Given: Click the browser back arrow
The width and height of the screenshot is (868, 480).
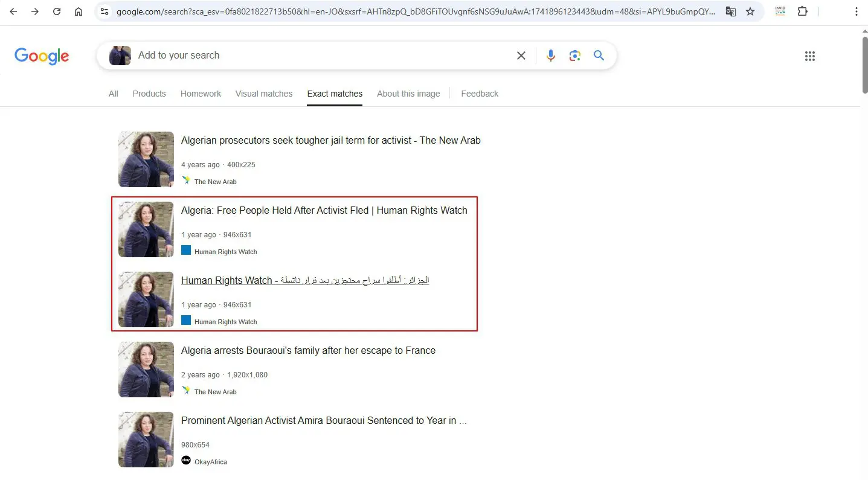Looking at the screenshot, I should pos(13,11).
